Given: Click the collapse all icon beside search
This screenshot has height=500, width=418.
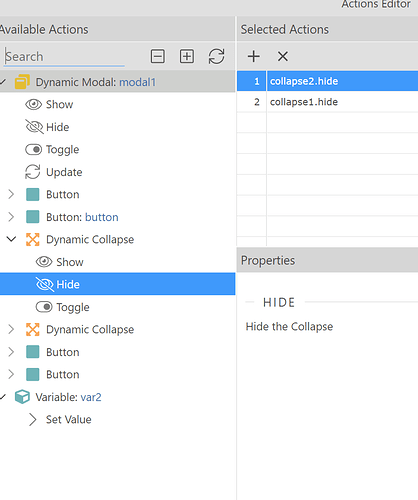Looking at the screenshot, I should [x=157, y=56].
